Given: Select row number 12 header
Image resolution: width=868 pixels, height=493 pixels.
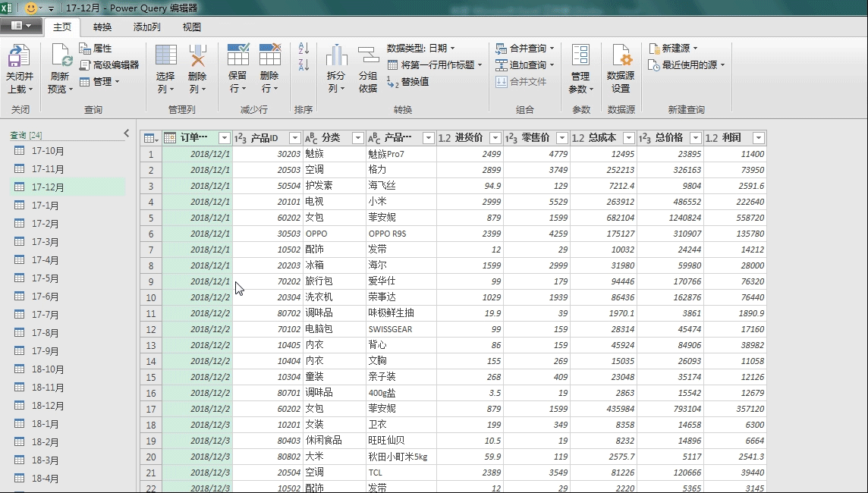Looking at the screenshot, I should (x=151, y=329).
